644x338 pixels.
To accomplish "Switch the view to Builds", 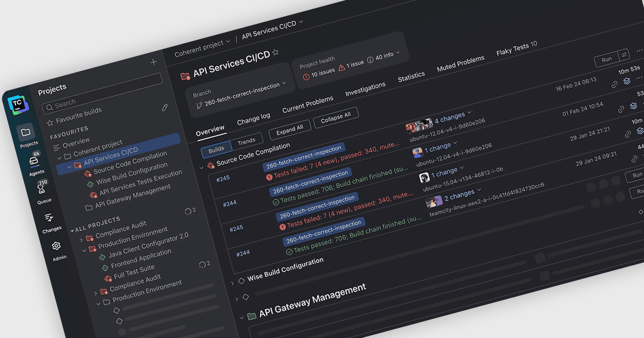I will 216,150.
